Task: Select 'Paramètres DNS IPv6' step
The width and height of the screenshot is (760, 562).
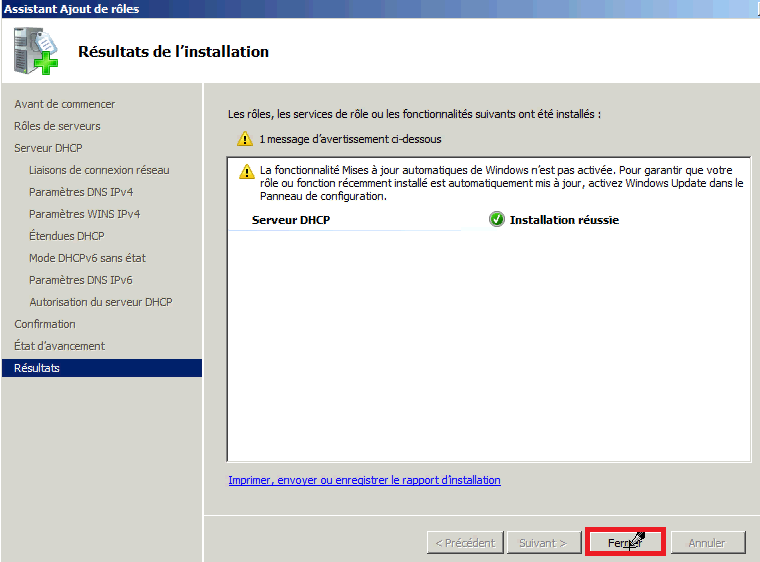Action: pyautogui.click(x=80, y=280)
